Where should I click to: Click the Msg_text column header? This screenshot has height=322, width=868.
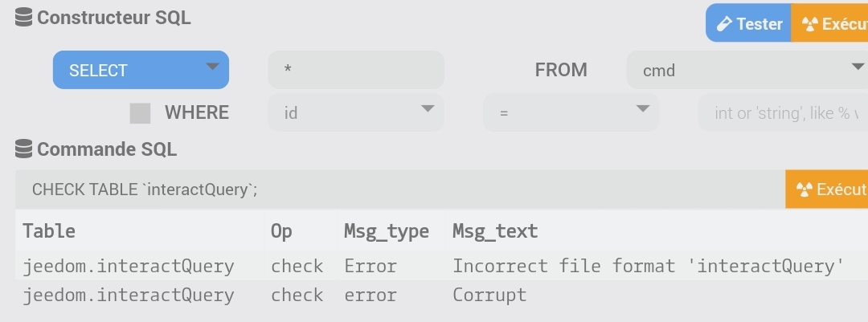coord(495,230)
